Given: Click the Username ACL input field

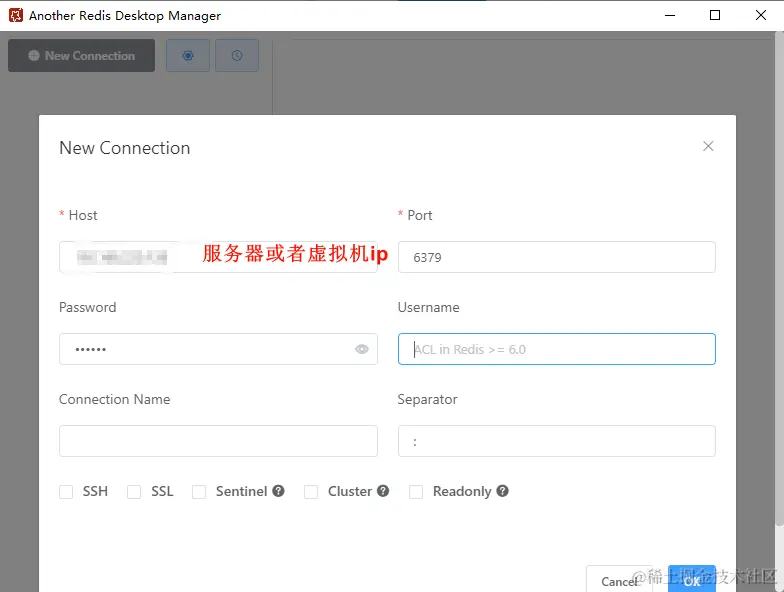Looking at the screenshot, I should (x=556, y=349).
